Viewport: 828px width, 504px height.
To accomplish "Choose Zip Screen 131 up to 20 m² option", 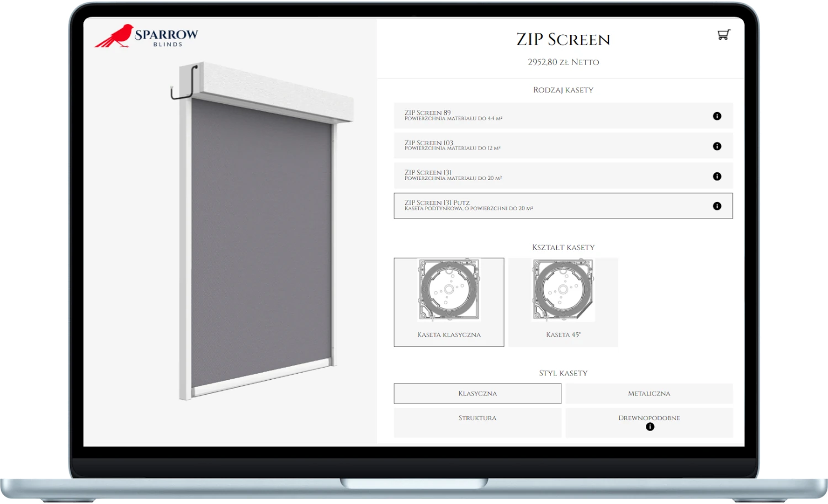I will tap(563, 176).
